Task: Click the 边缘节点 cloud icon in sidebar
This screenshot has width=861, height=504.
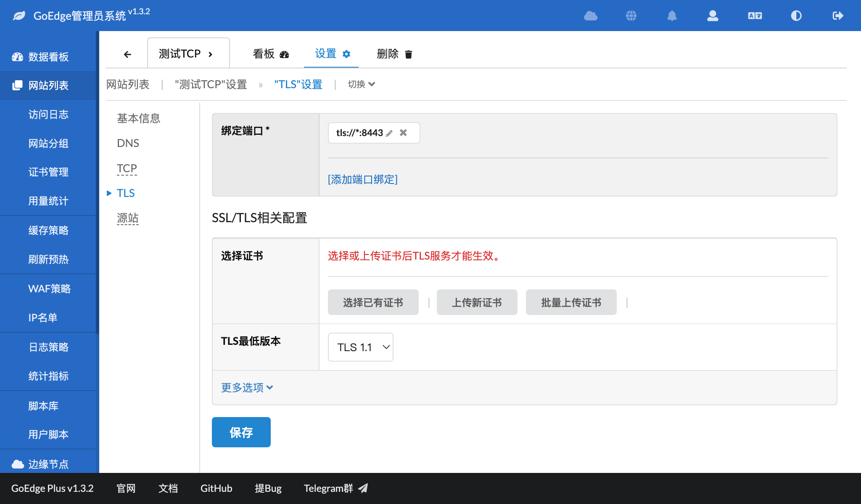Action: pos(18,464)
